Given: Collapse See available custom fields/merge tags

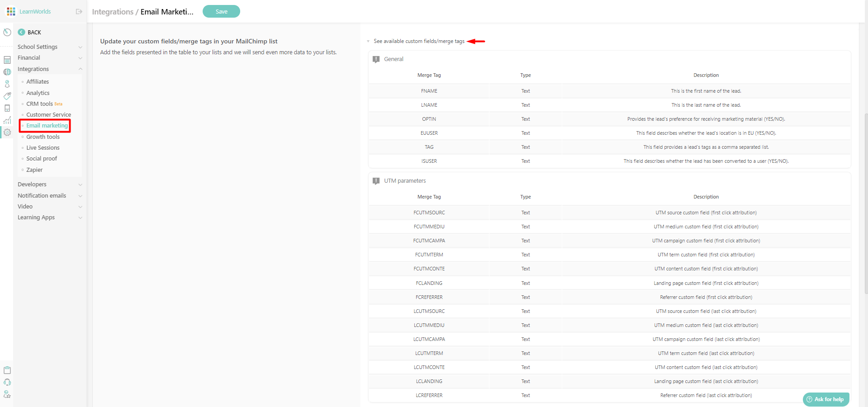Looking at the screenshot, I should [367, 41].
